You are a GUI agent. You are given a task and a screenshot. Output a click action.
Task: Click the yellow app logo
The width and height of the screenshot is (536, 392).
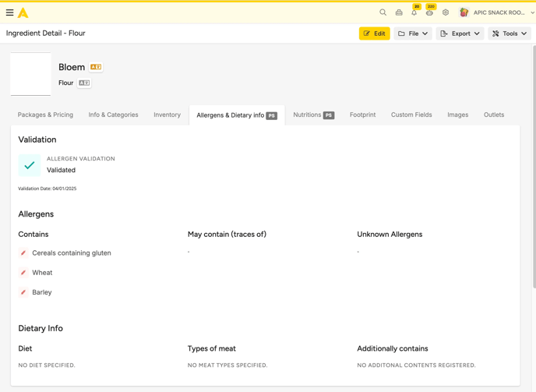pos(23,12)
